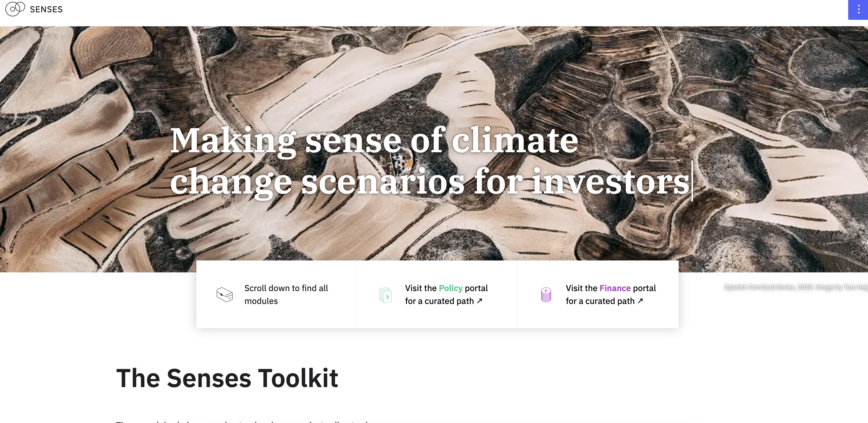The image size is (868, 423).
Task: Click the purple Finance highlighted text
Action: [615, 288]
